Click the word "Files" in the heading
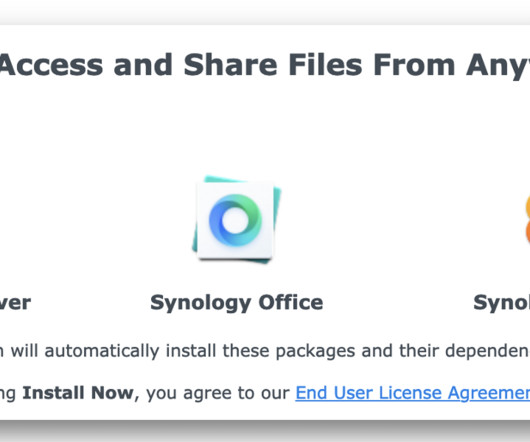Image resolution: width=530 pixels, height=442 pixels. 326,65
